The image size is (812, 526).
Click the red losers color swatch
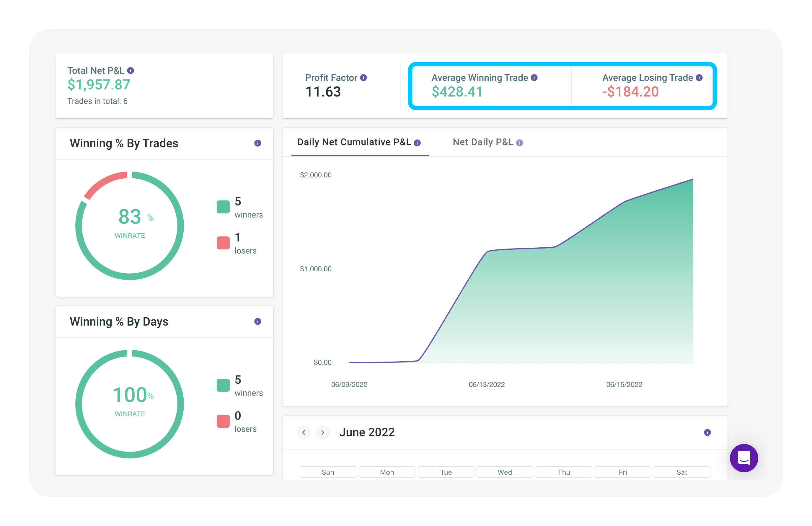click(223, 421)
